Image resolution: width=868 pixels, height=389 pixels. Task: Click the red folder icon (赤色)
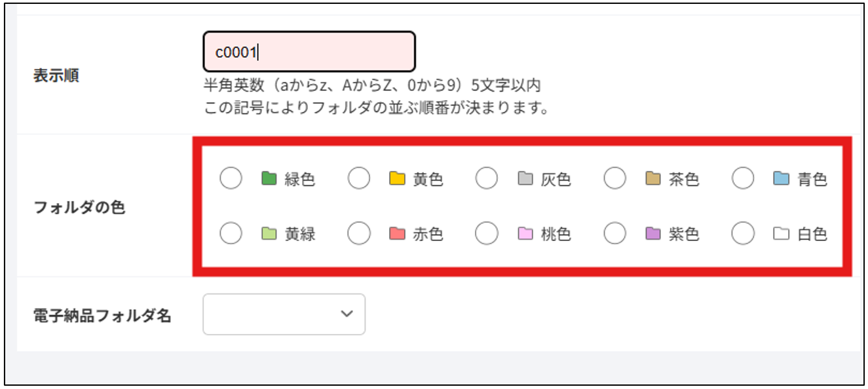point(398,233)
